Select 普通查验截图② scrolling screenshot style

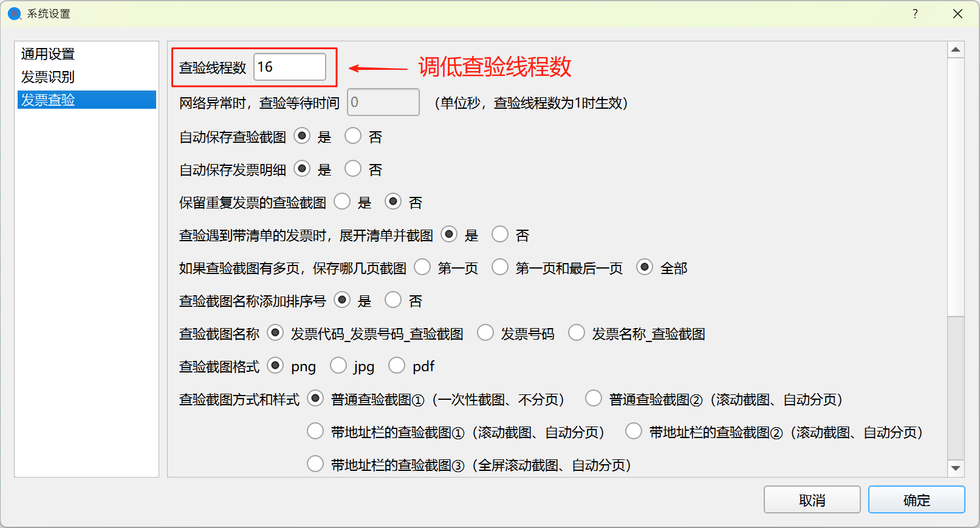pos(594,399)
